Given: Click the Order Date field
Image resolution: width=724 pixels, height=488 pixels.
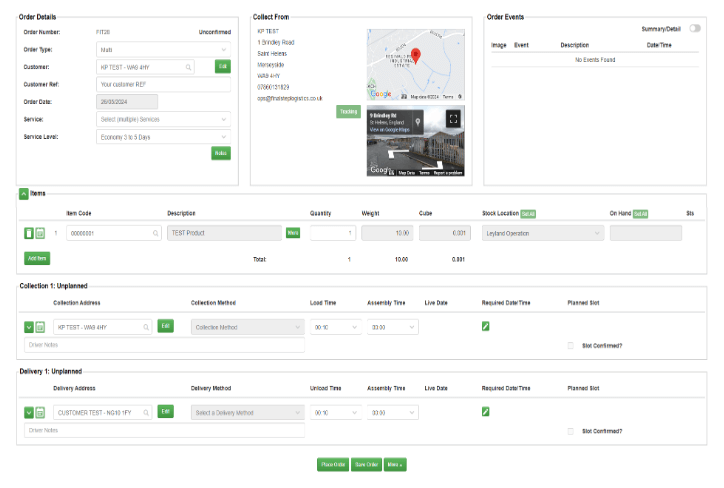Looking at the screenshot, I should click(127, 102).
